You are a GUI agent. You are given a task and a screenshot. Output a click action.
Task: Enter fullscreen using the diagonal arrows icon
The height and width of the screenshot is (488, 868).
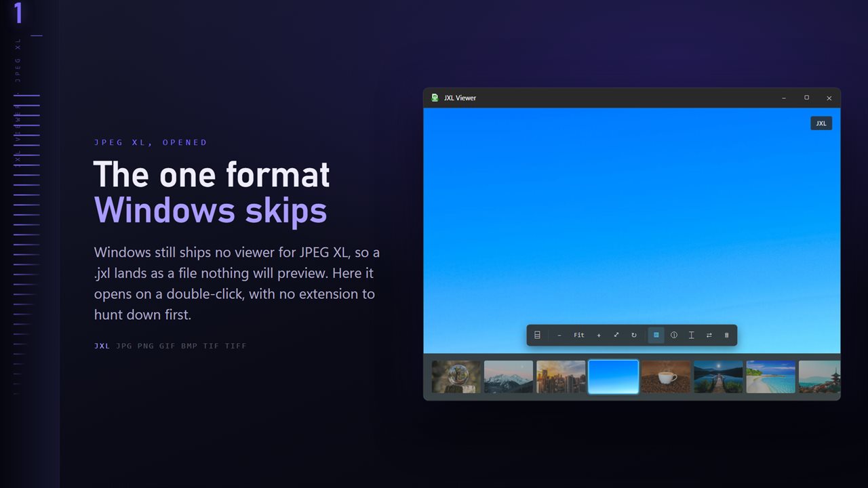tap(616, 335)
